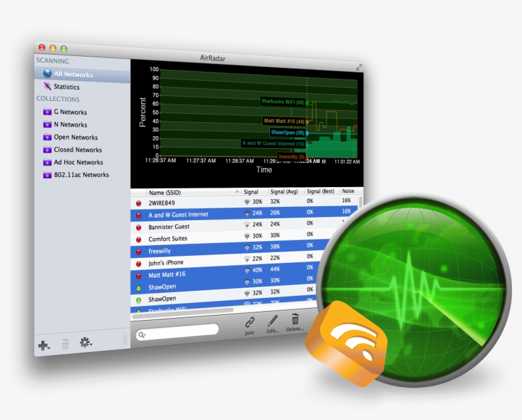Screen dimensions: 522x420
Task: Click the red status dot of Bannister Guest
Action: [x=139, y=228]
